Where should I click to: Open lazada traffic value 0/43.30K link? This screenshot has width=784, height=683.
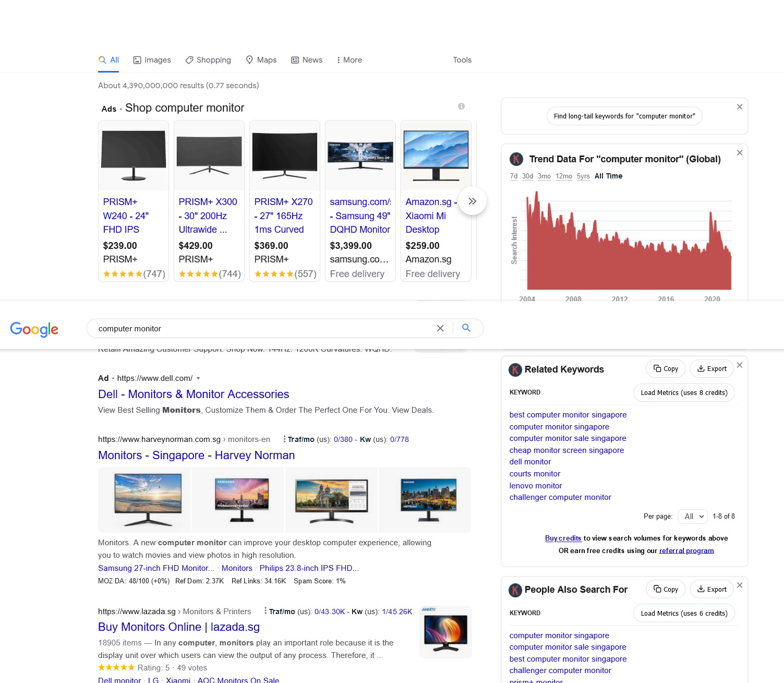330,612
